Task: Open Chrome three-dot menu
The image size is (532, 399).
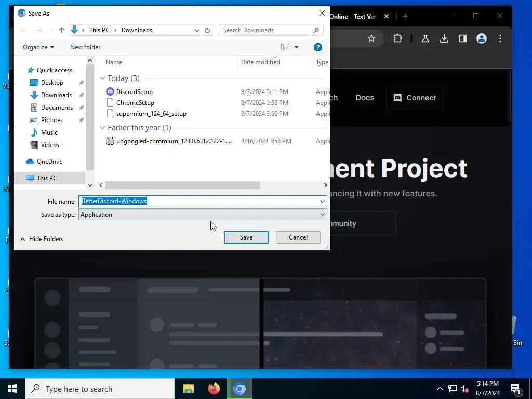Action: click(x=500, y=38)
